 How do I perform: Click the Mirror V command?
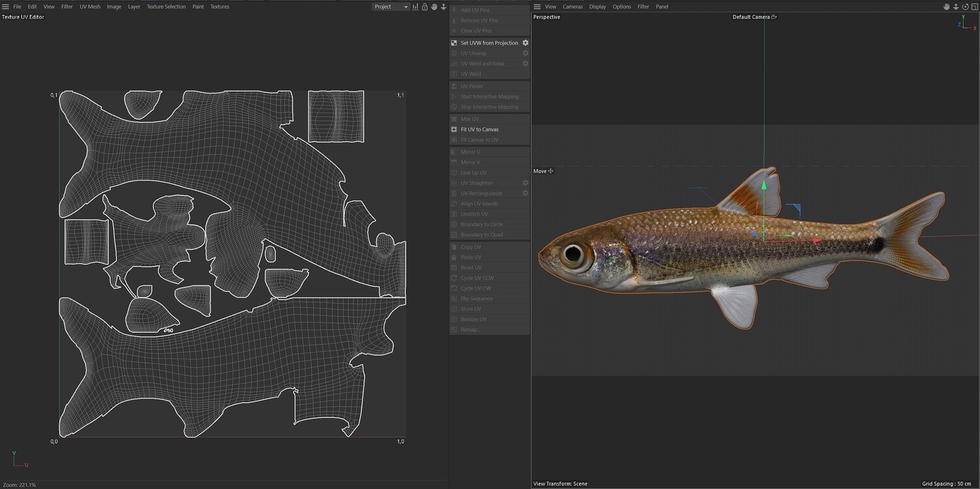tap(489, 163)
